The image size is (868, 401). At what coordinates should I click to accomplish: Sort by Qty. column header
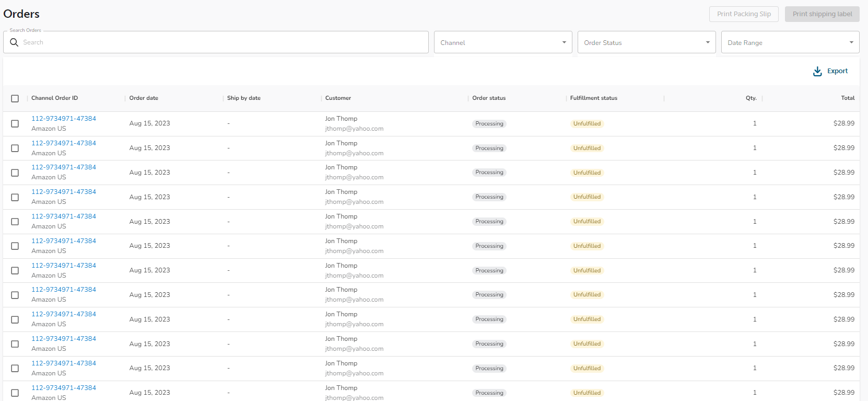(x=751, y=98)
